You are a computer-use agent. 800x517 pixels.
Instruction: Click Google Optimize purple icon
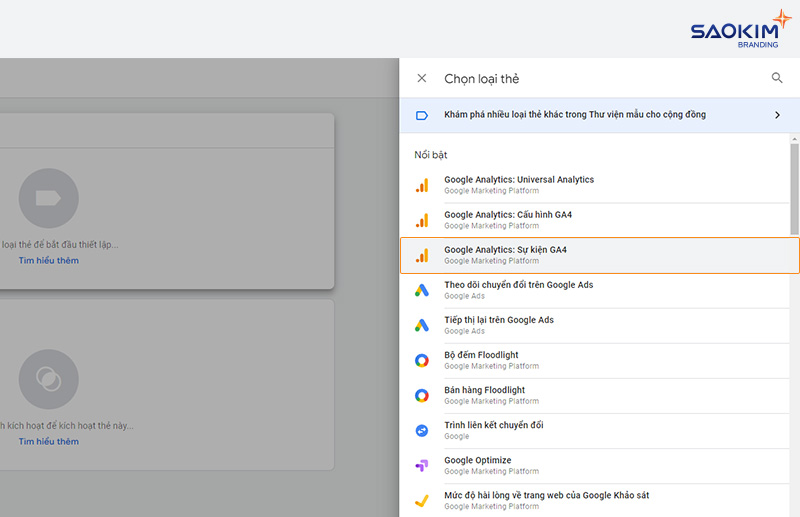[422, 465]
